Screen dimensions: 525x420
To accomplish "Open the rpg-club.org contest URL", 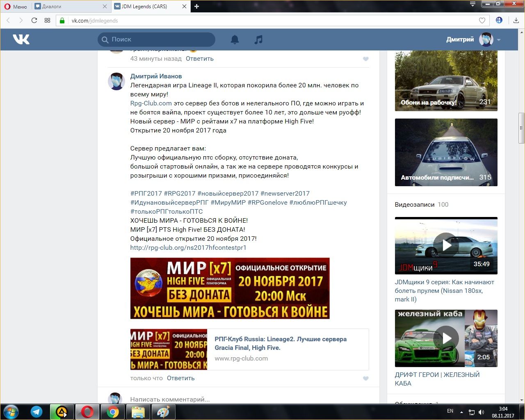I will pos(188,248).
